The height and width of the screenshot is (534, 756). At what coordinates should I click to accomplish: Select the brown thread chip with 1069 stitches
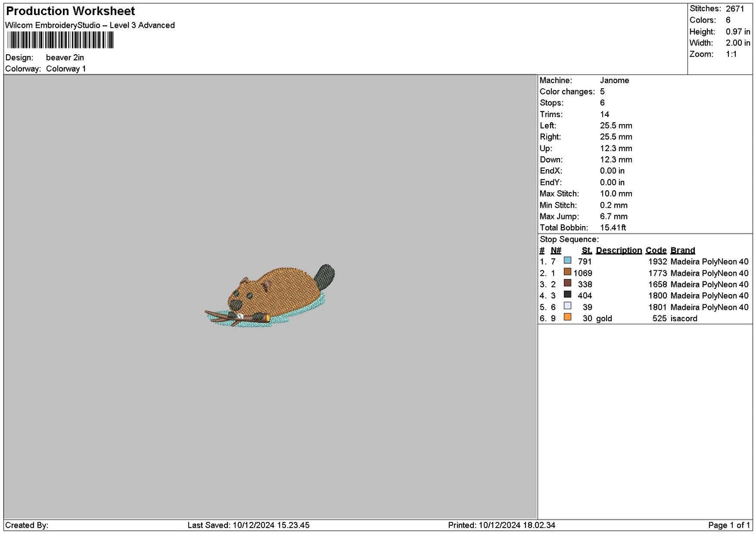pos(568,273)
